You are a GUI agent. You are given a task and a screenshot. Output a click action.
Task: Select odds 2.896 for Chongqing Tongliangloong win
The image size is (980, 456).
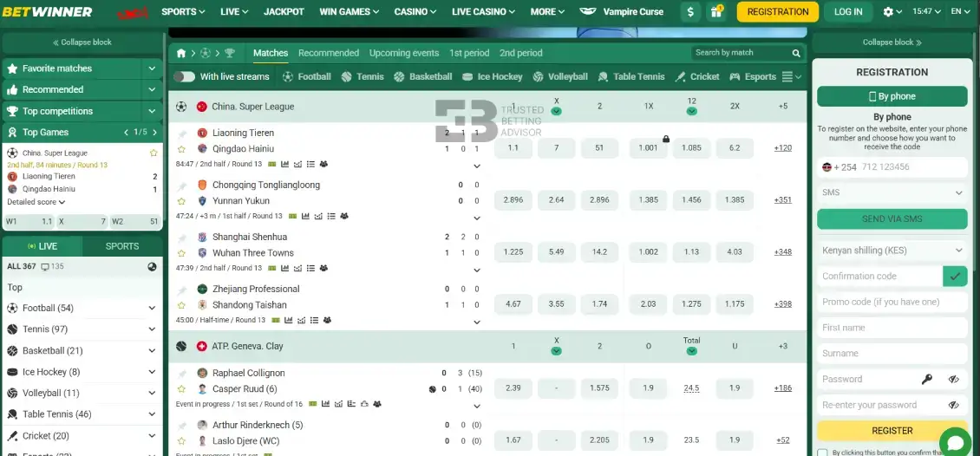pos(513,200)
